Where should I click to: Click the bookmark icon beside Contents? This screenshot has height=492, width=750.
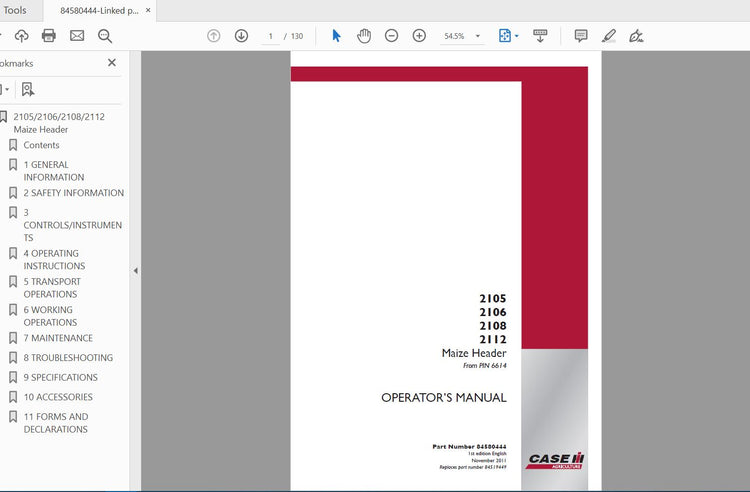point(13,145)
